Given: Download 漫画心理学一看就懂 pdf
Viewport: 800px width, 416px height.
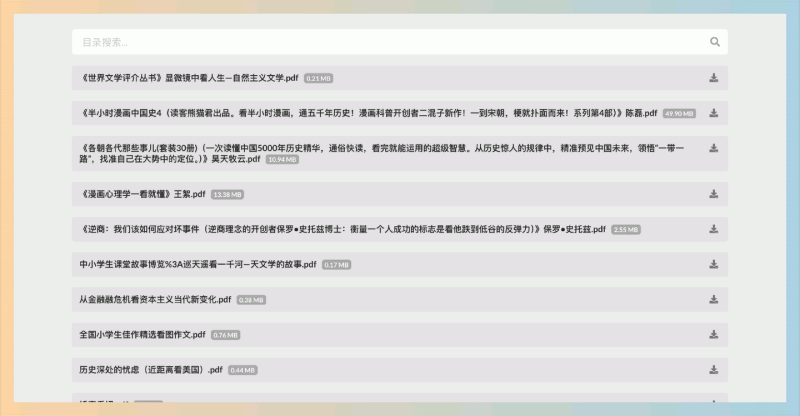Looking at the screenshot, I should point(714,194).
